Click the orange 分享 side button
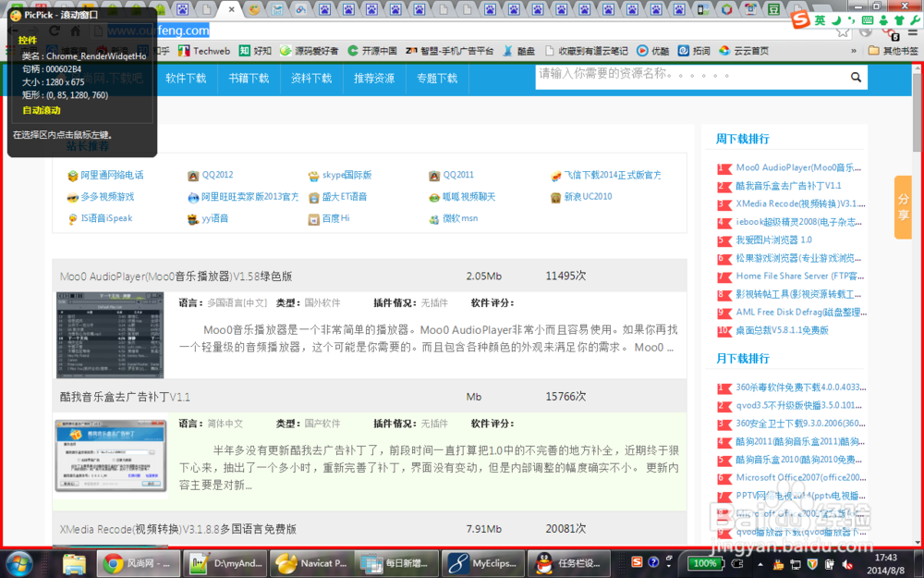 pos(903,207)
